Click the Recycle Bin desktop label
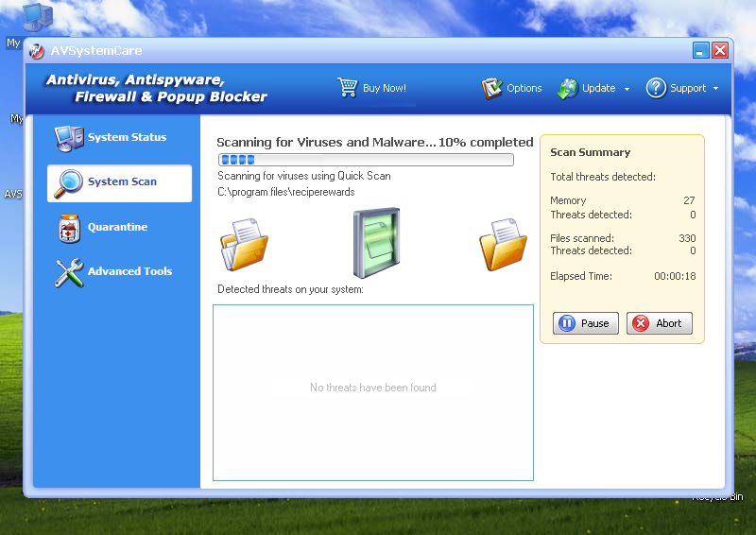756x535 pixels. pyautogui.click(x=717, y=497)
